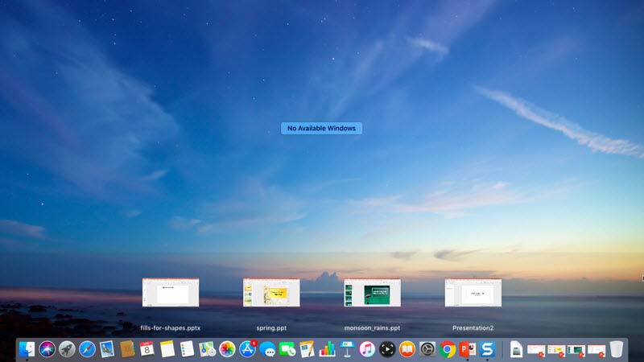Select the spring.ppt presentation thumbnail

[x=271, y=293]
